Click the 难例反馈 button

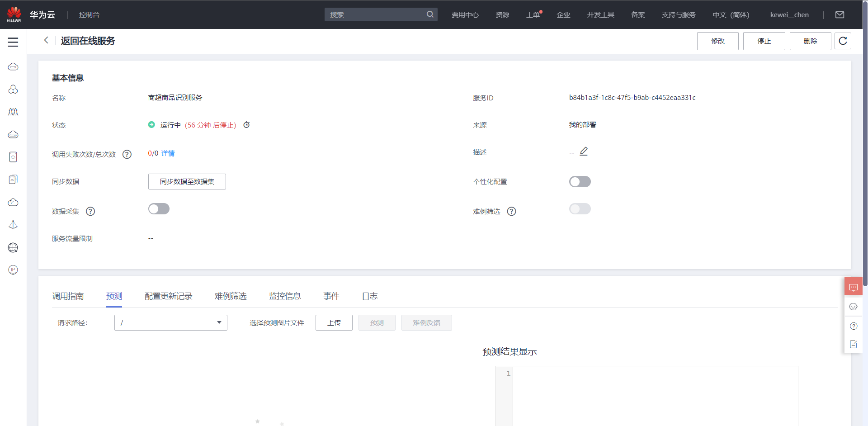click(427, 322)
